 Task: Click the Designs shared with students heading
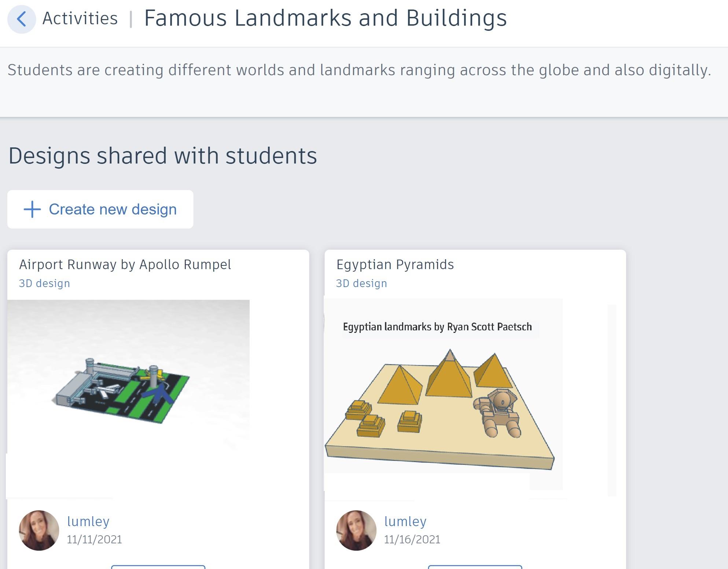pyautogui.click(x=162, y=155)
